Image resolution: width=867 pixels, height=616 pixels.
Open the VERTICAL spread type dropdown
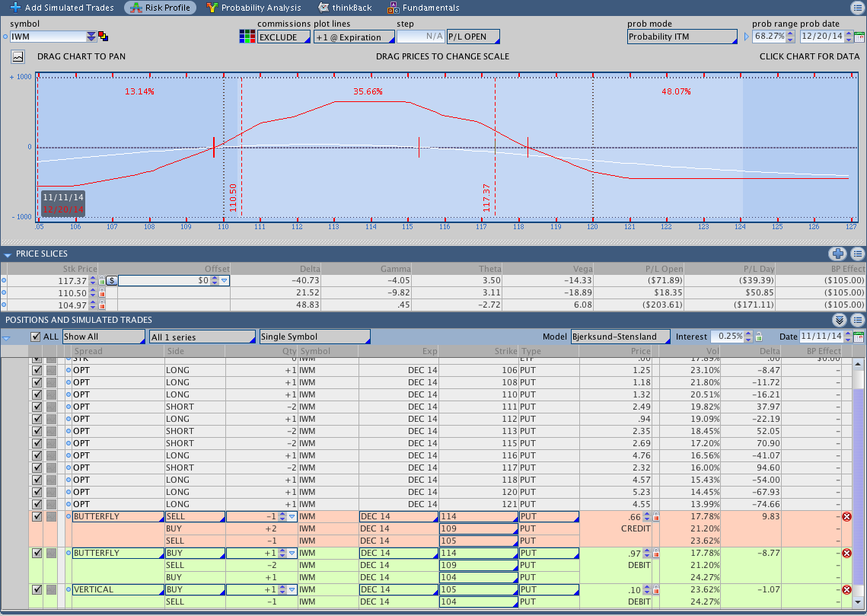pyautogui.click(x=118, y=589)
